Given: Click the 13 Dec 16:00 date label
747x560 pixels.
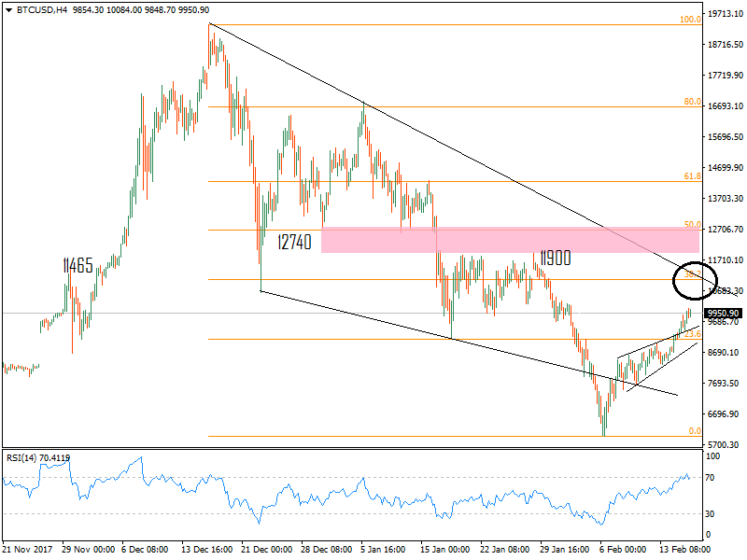Looking at the screenshot, I should 206,549.
